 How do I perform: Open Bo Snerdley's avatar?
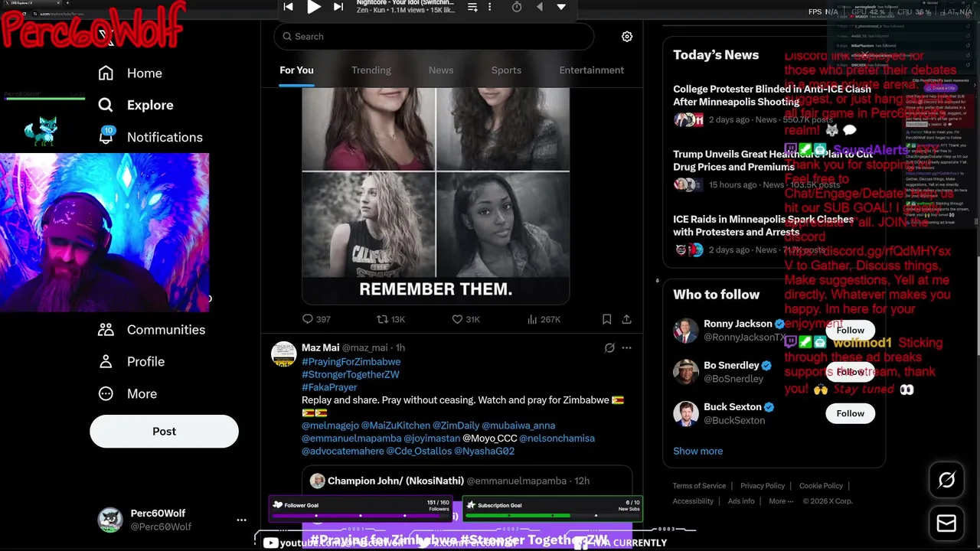pos(686,372)
